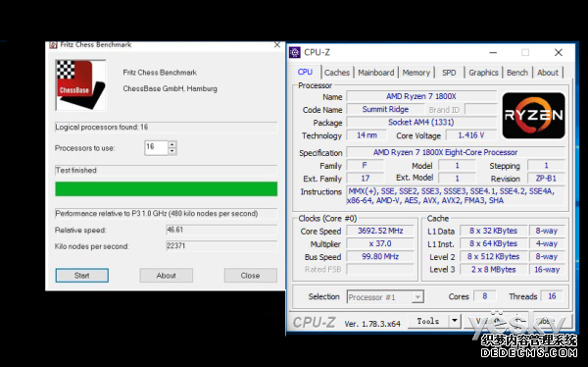Image resolution: width=588 pixels, height=367 pixels.
Task: Start the Fritz Chess benchmark
Action: point(81,276)
